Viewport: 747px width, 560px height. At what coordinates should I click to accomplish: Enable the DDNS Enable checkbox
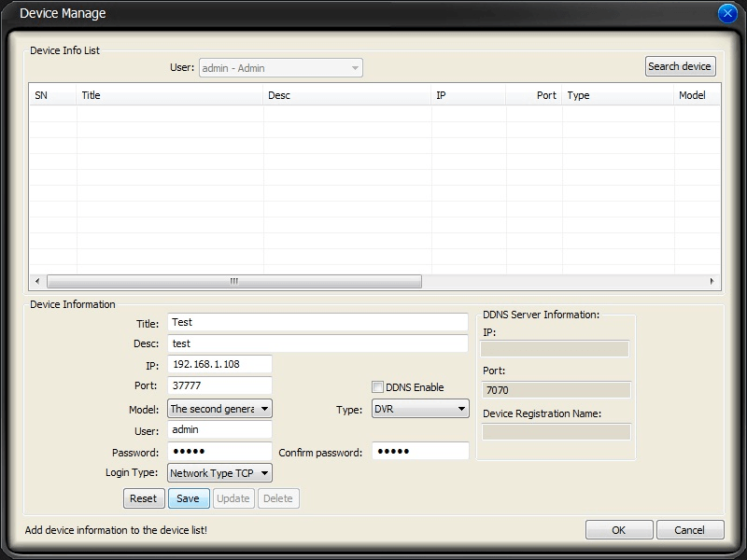(x=378, y=387)
